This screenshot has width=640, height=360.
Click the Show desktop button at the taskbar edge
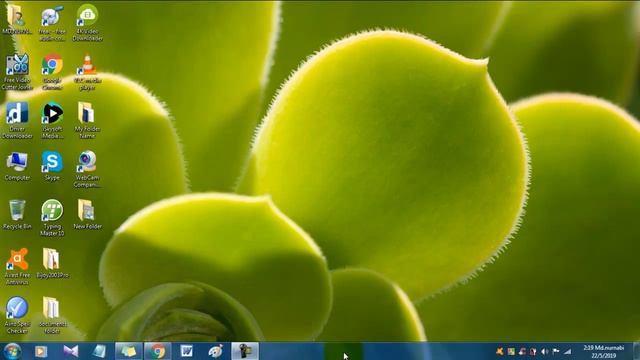click(636, 351)
